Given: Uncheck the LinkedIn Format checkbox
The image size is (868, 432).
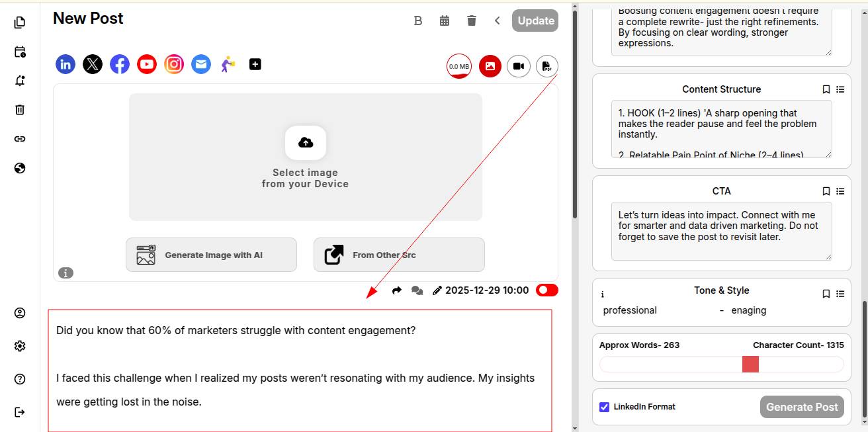Looking at the screenshot, I should 604,407.
